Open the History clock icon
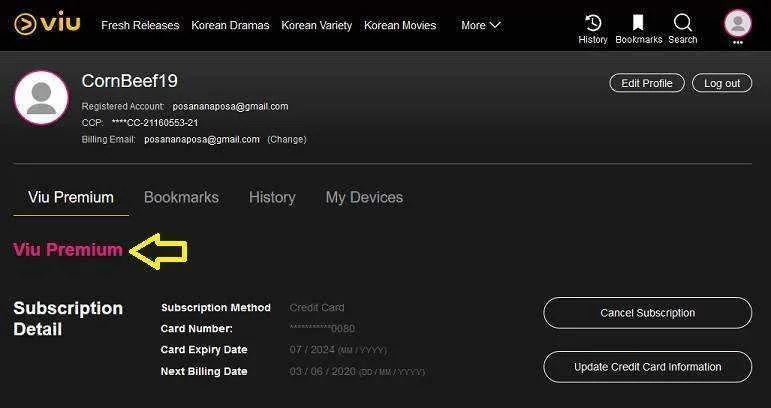The image size is (771, 408). tap(593, 23)
